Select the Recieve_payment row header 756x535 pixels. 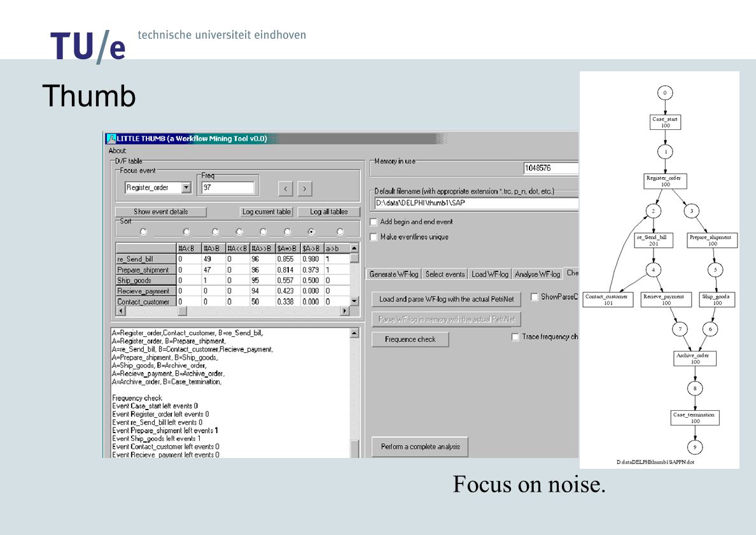[x=146, y=291]
